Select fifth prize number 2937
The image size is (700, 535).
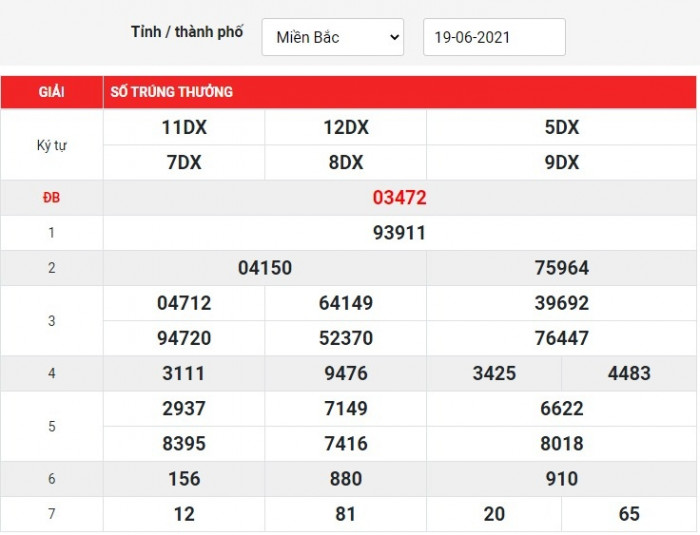coord(184,408)
